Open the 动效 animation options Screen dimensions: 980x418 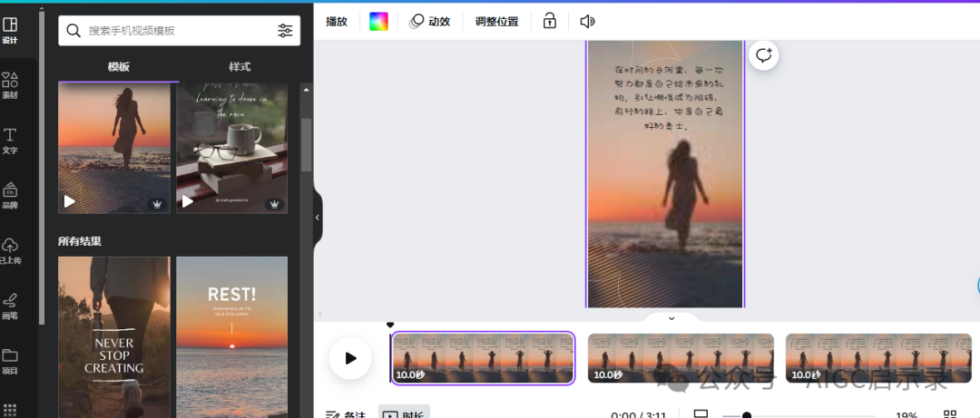pyautogui.click(x=430, y=21)
